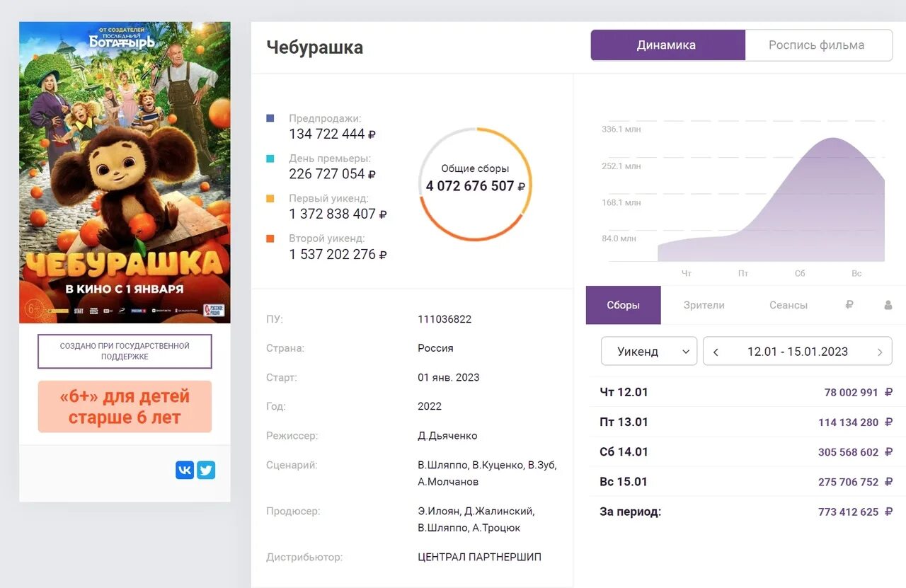
Task: Select the Динамика tab
Action: (x=667, y=45)
